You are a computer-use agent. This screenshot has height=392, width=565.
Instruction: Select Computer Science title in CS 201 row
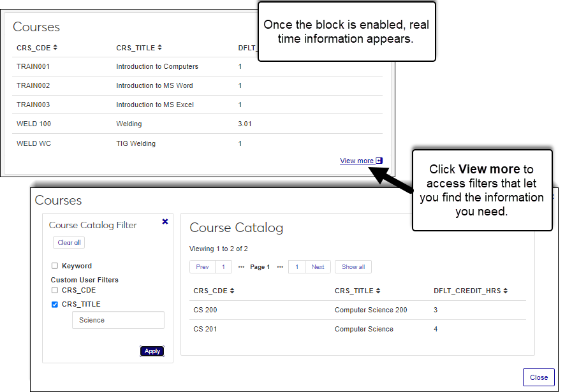coord(364,329)
